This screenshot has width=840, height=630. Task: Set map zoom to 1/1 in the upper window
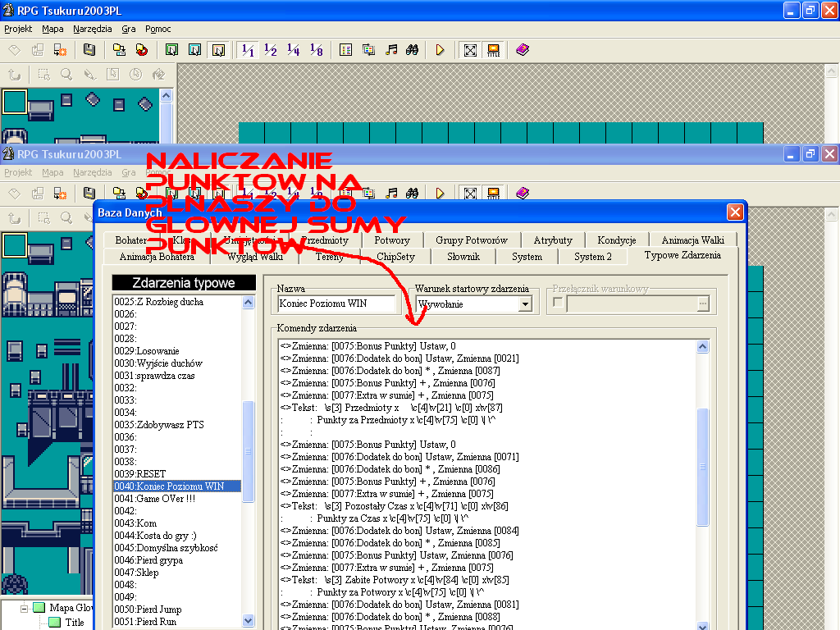[248, 50]
